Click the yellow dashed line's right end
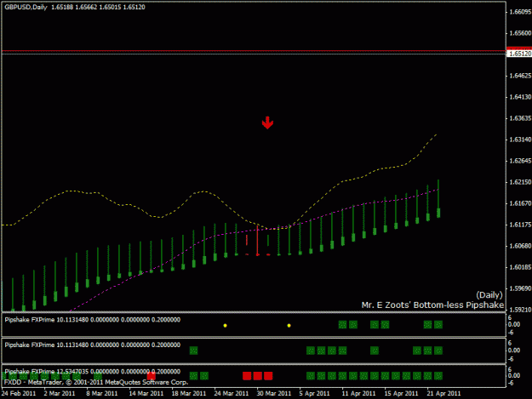Screen dimensions: 532x399 (436, 135)
